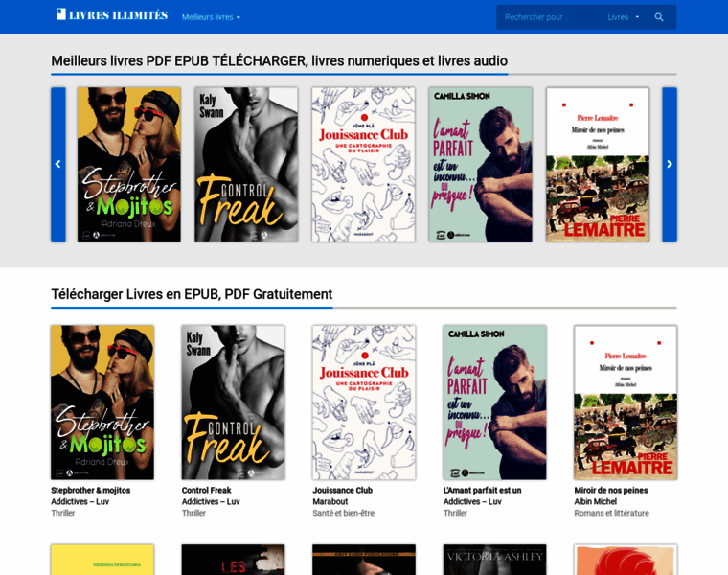Click Thriller category under Control Freak
The height and width of the screenshot is (575, 728).
pos(193,513)
